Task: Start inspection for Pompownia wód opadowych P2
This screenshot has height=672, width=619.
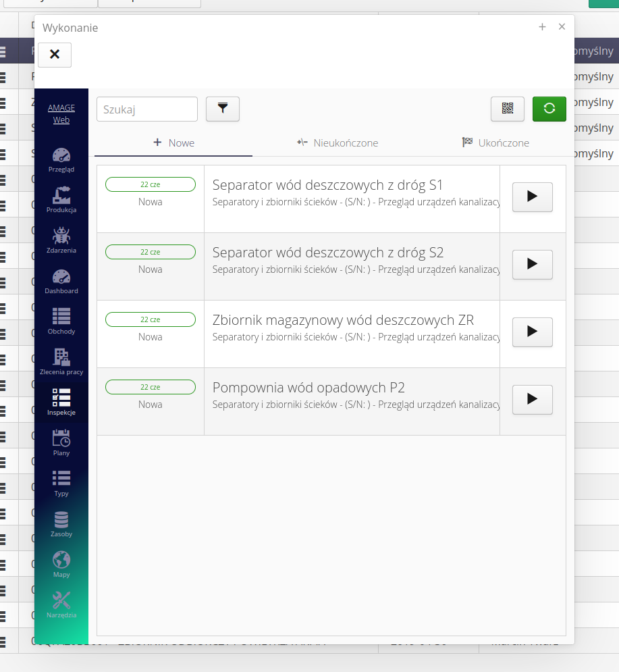Action: point(532,400)
